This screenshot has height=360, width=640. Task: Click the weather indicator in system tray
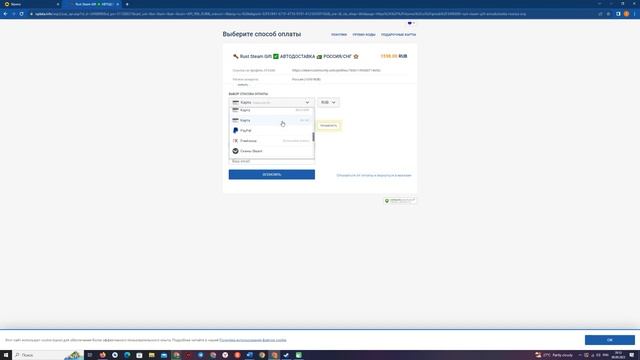(x=554, y=355)
